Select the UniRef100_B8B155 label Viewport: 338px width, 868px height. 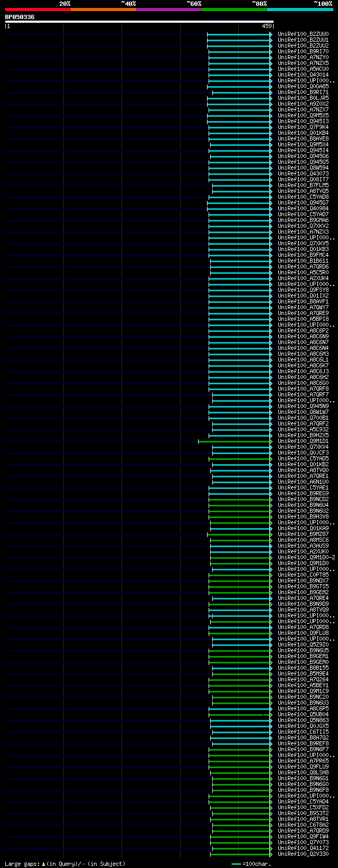303,668
